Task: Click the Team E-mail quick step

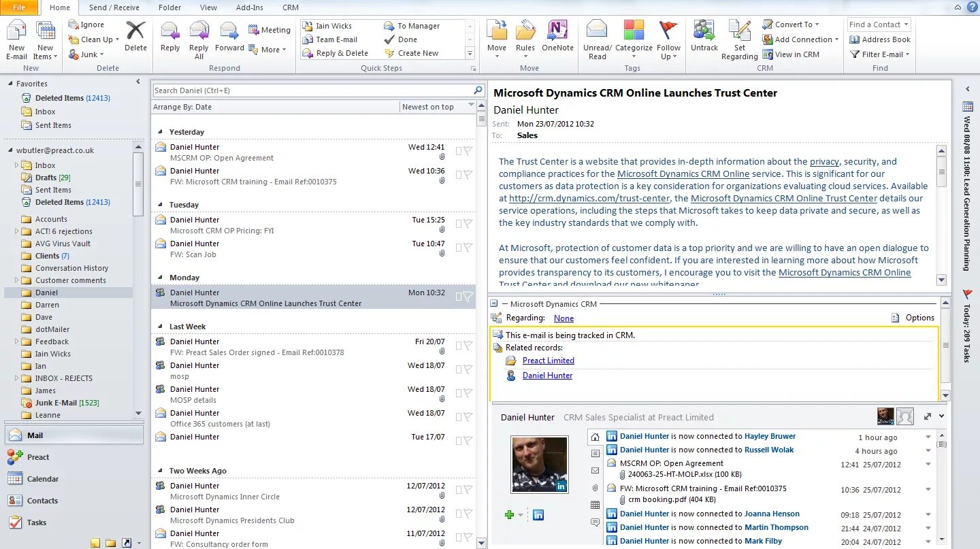Action: (330, 39)
